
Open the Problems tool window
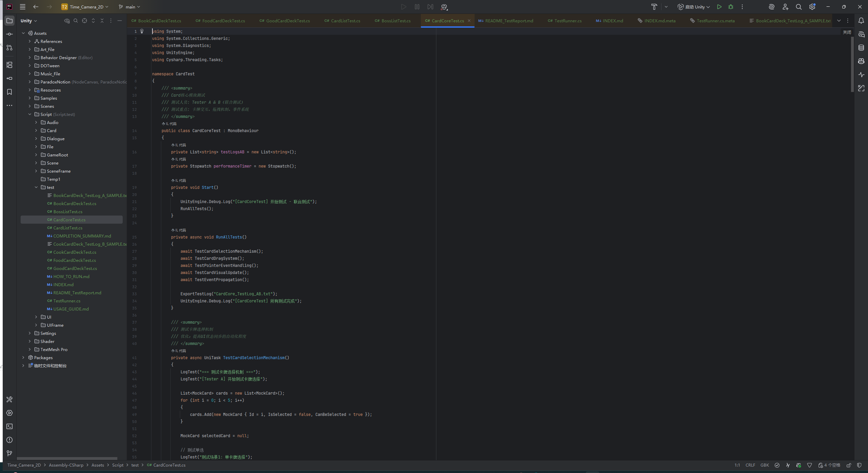(x=9, y=440)
